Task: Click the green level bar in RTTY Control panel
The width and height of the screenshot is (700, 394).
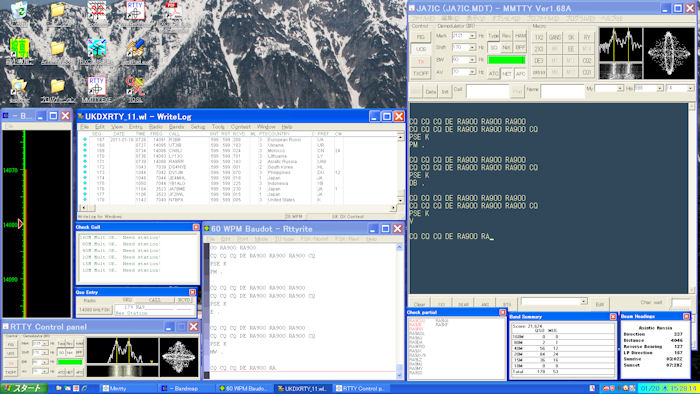Action: (70, 362)
